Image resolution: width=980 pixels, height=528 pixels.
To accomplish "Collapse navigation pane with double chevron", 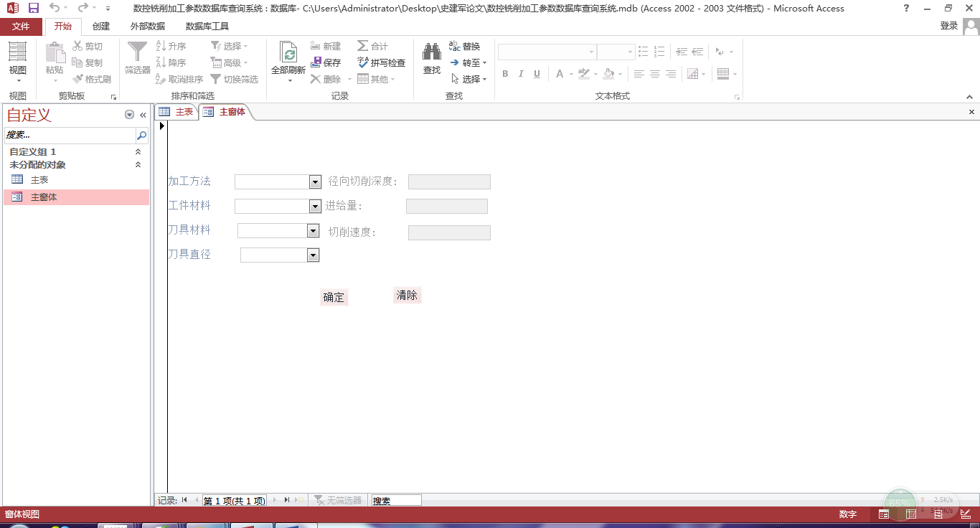I will 143,115.
